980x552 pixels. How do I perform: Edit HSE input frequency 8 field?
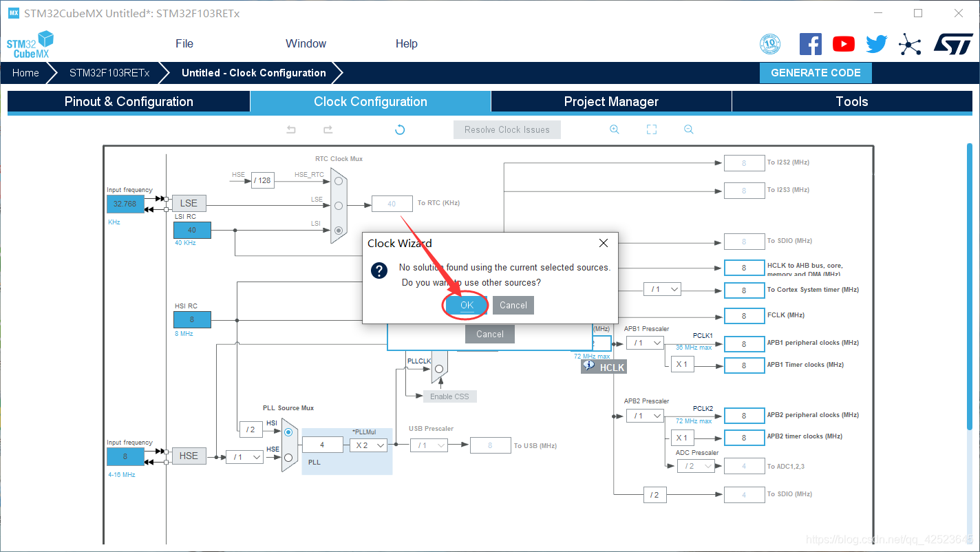tap(126, 456)
